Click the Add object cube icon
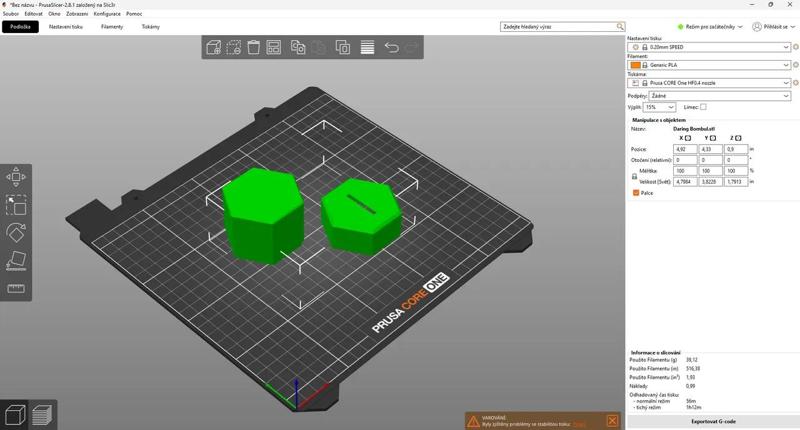The height and width of the screenshot is (430, 800). pyautogui.click(x=213, y=47)
